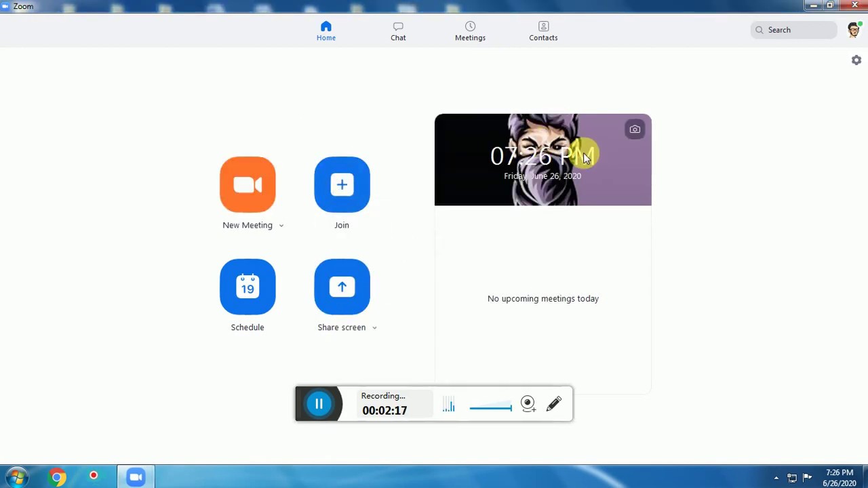Click the New Meeting label

click(248, 226)
